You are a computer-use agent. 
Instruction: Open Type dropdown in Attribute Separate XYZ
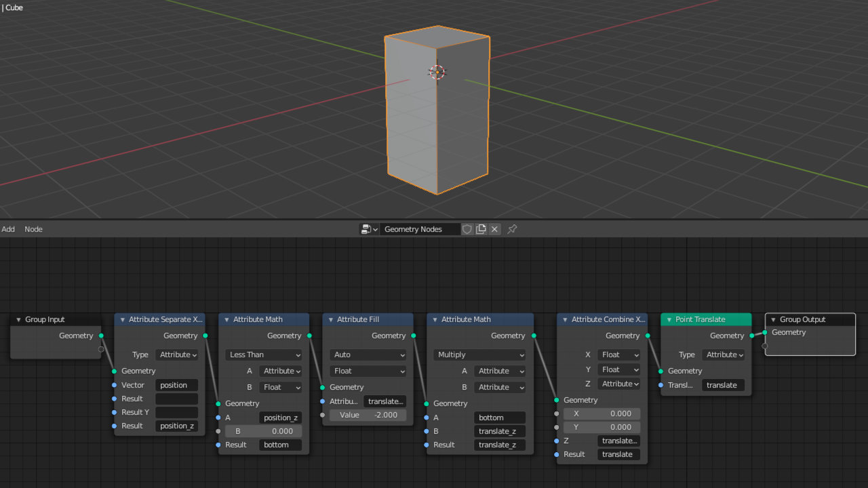tap(177, 354)
